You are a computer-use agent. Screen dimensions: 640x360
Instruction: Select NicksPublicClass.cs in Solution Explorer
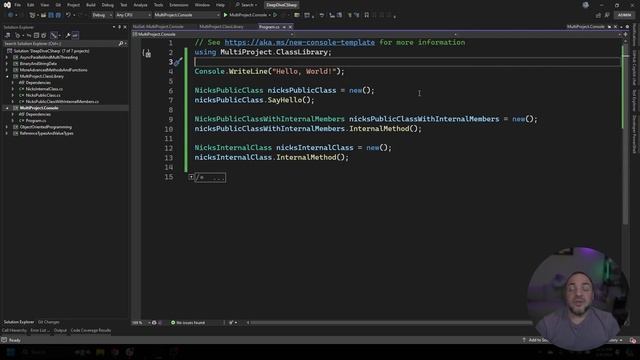click(43, 96)
